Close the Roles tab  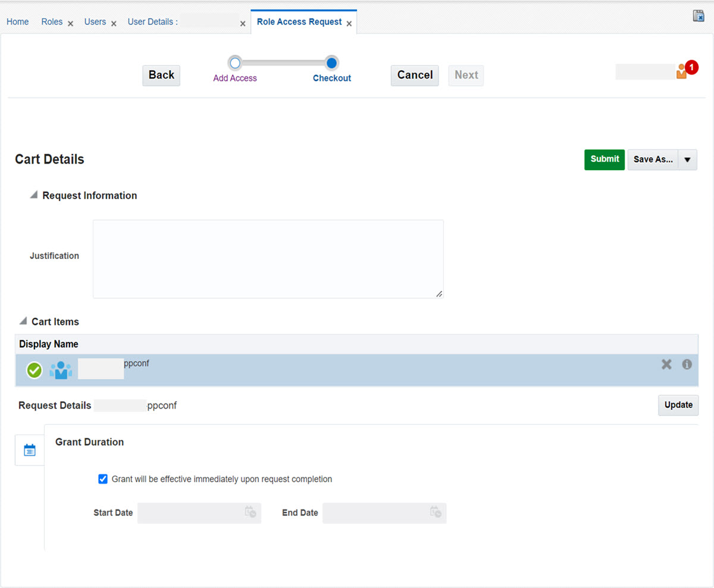(x=70, y=24)
